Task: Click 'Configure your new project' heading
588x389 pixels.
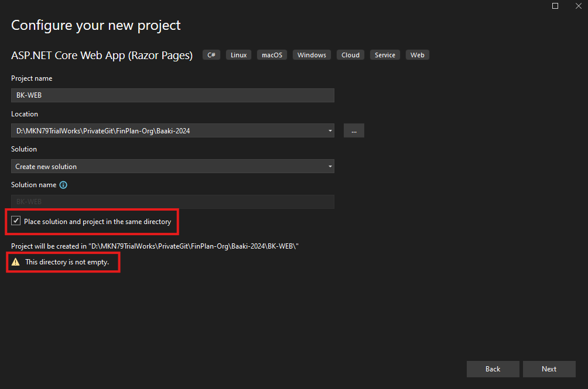Action: click(x=96, y=26)
